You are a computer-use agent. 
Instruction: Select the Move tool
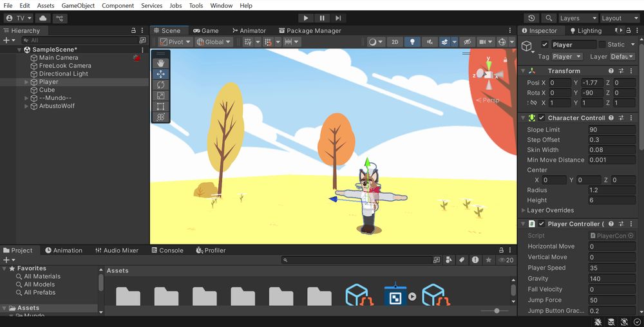[160, 74]
